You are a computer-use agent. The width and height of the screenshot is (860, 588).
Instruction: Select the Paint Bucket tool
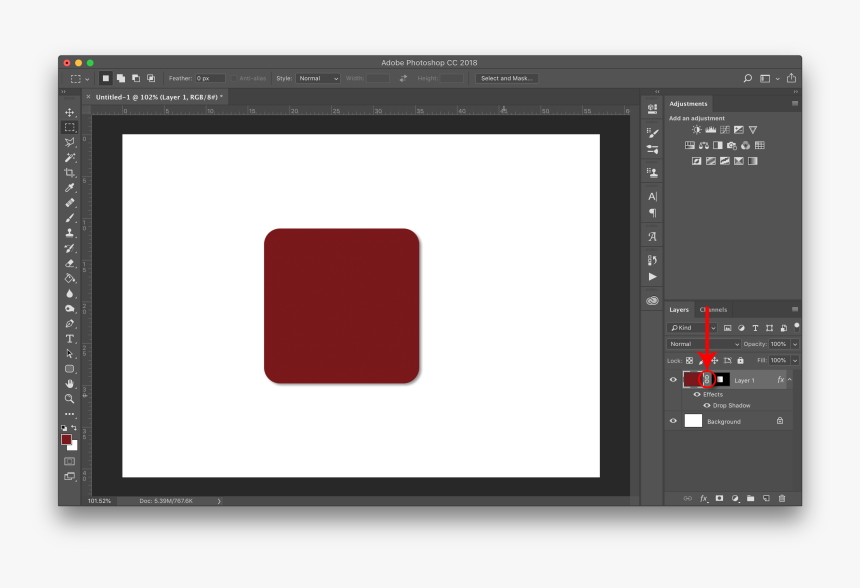click(70, 278)
